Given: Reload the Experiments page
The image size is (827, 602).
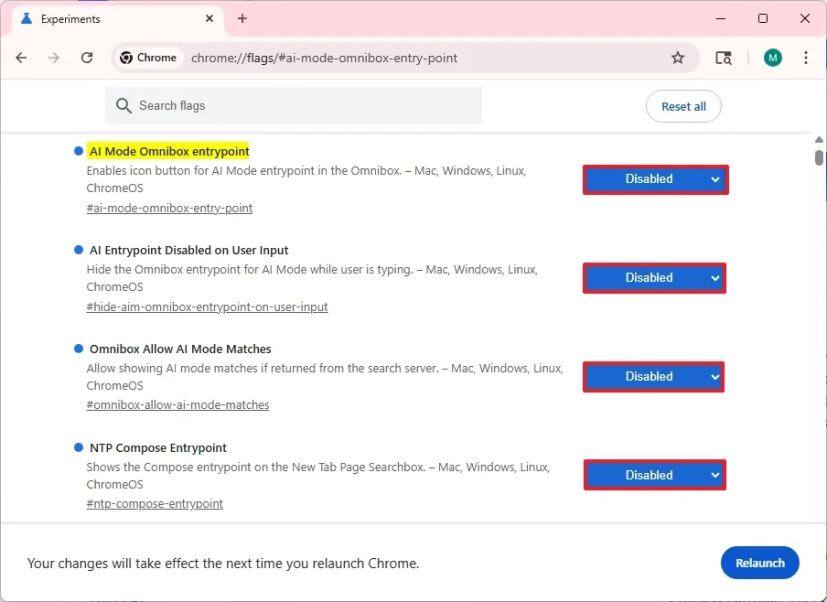Looking at the screenshot, I should [x=88, y=57].
